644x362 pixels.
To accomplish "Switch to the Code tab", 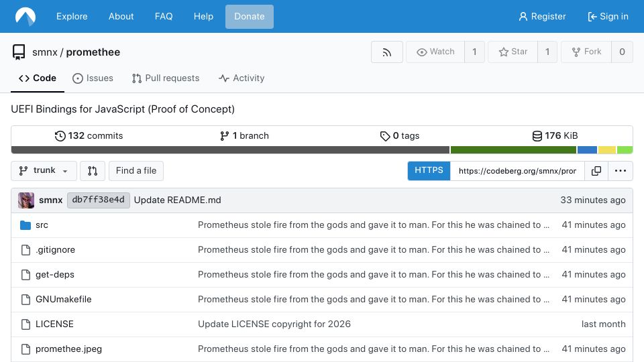I will coord(38,78).
